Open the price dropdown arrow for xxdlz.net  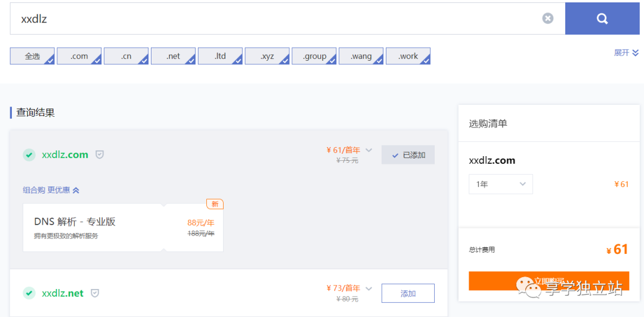click(x=369, y=288)
